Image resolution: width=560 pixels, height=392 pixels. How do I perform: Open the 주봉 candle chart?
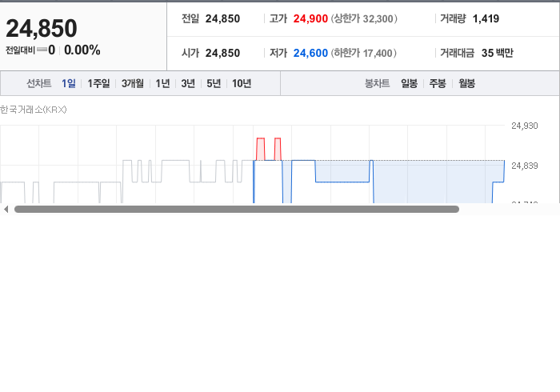438,83
